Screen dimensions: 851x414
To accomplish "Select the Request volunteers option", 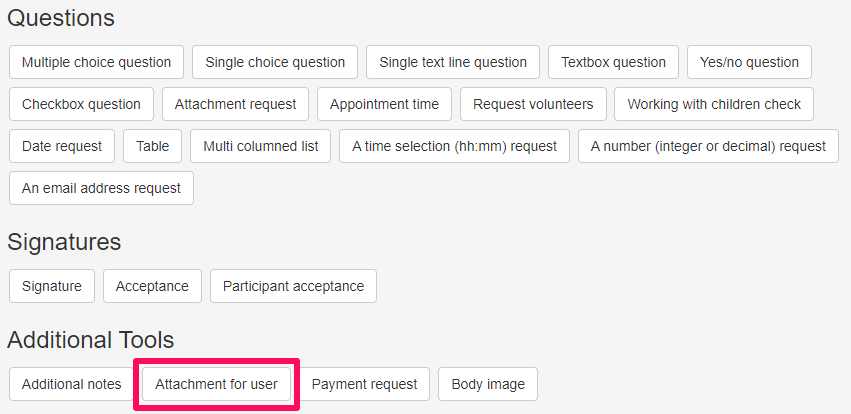I will (x=533, y=104).
